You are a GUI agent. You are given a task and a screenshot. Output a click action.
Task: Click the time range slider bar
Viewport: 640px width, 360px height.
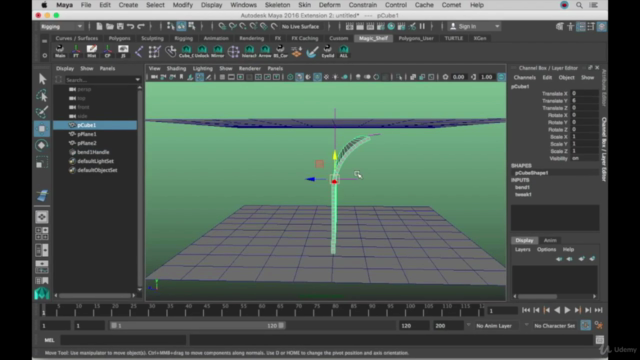click(197, 325)
